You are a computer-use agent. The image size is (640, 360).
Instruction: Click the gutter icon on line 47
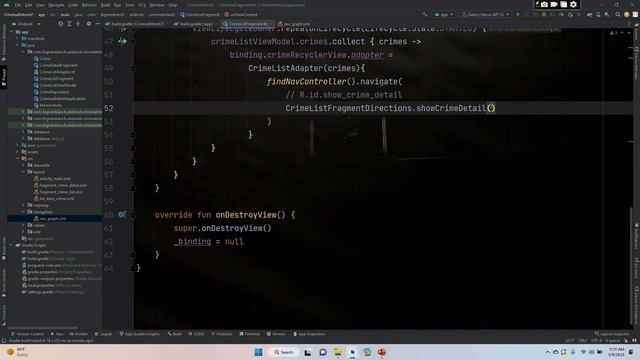point(122,41)
